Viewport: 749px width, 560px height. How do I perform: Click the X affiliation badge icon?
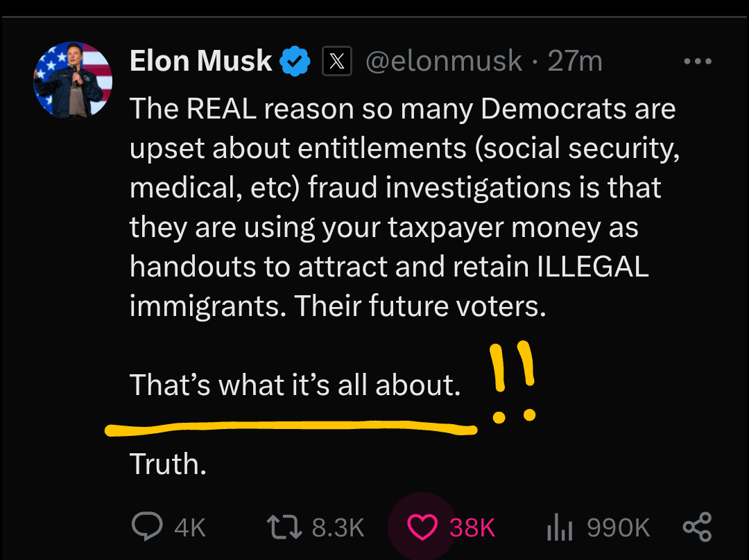[x=337, y=62]
